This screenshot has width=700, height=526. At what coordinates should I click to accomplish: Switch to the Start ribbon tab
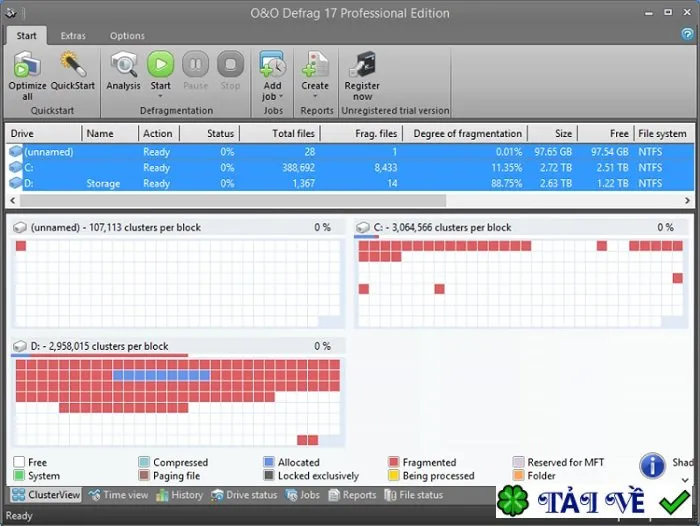26,36
